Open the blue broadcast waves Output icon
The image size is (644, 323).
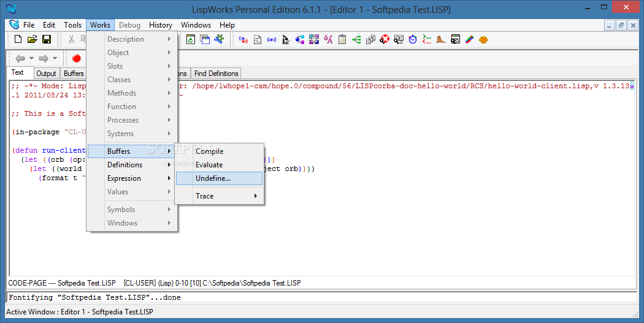[x=272, y=39]
